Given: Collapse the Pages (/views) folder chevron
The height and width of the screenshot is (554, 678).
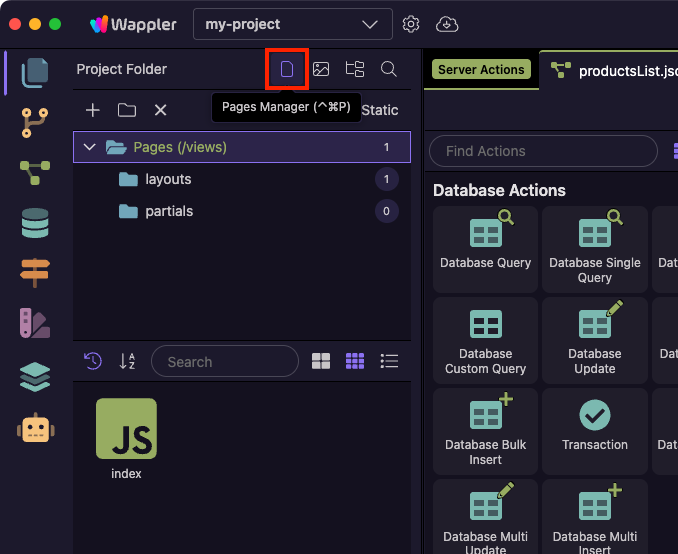Looking at the screenshot, I should [x=90, y=147].
